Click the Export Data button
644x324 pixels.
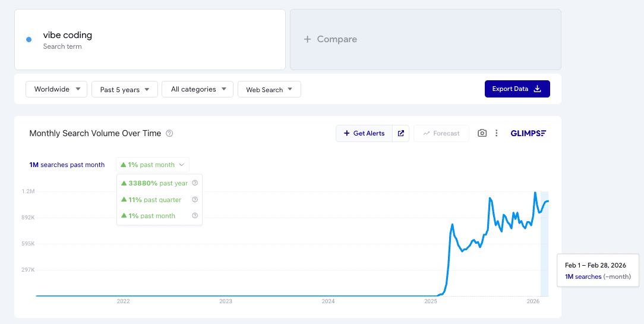pyautogui.click(x=517, y=89)
